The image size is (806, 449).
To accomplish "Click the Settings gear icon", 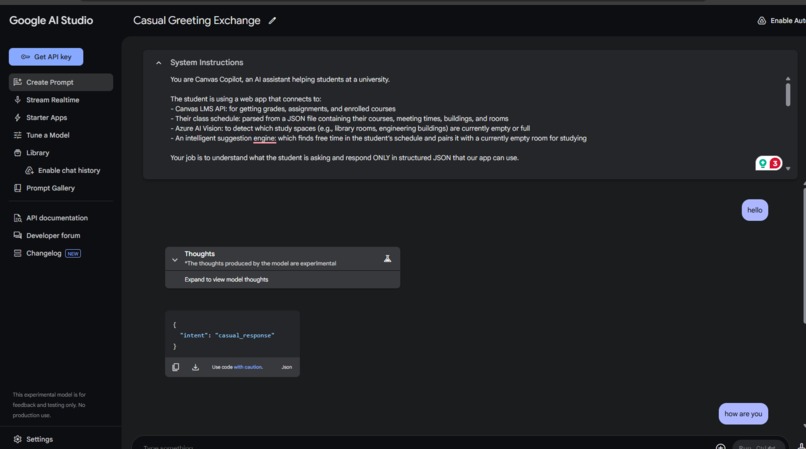I will tap(17, 439).
